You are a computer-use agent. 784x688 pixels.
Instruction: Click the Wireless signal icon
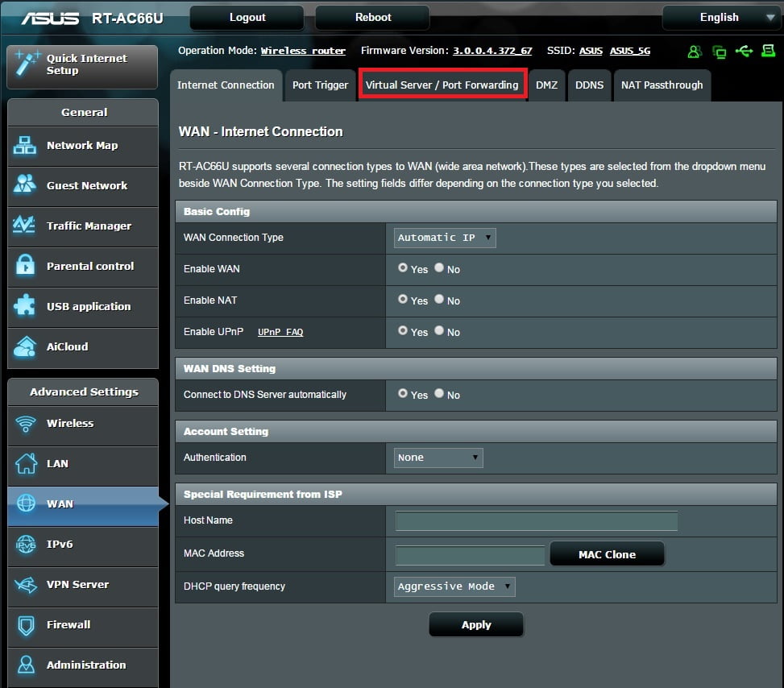coord(26,424)
